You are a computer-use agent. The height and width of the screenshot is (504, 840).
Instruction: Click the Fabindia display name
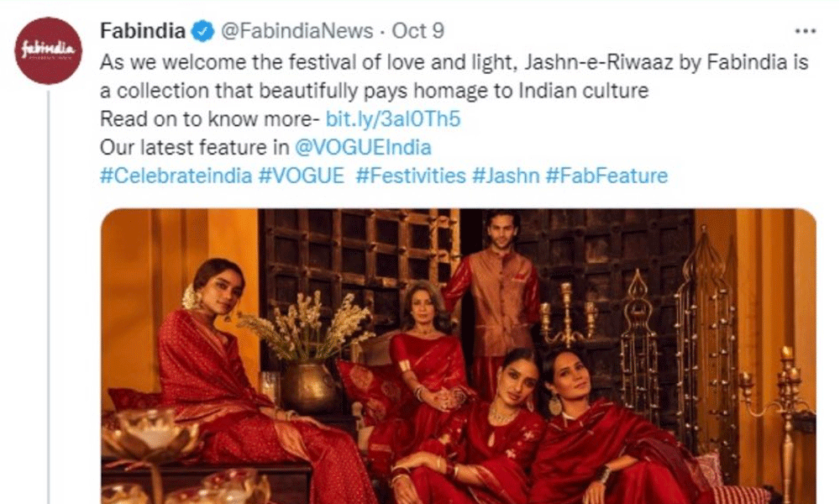click(143, 31)
